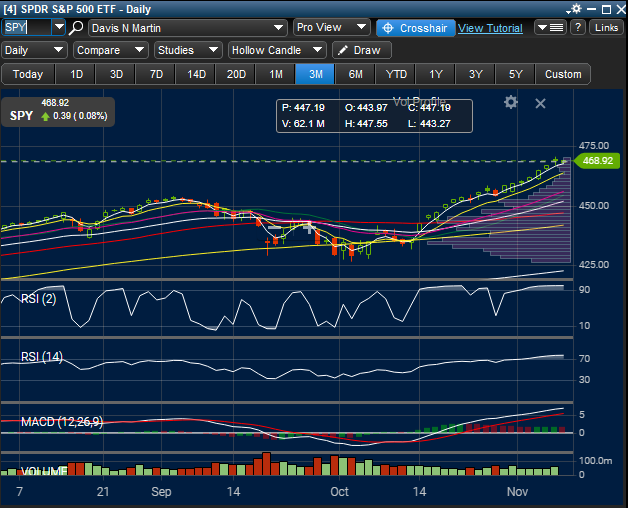
Task: Click the 475.00 price axis label
Action: coord(594,145)
